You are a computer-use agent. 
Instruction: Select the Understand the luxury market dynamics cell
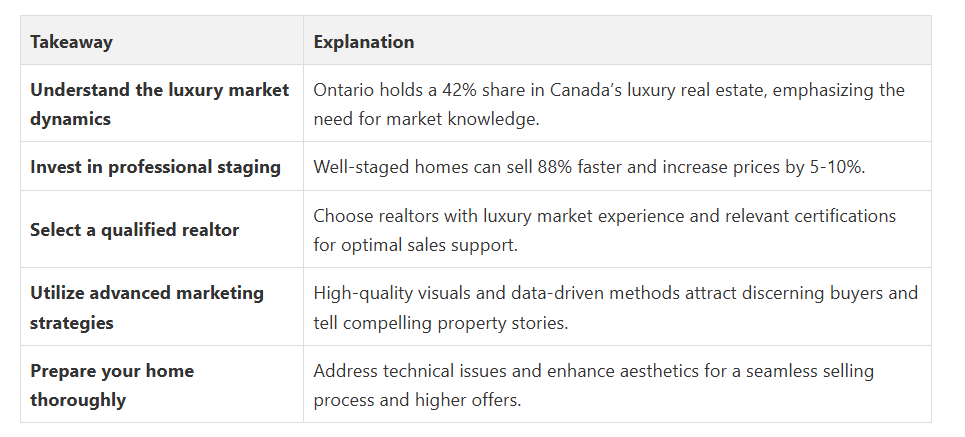(162, 103)
